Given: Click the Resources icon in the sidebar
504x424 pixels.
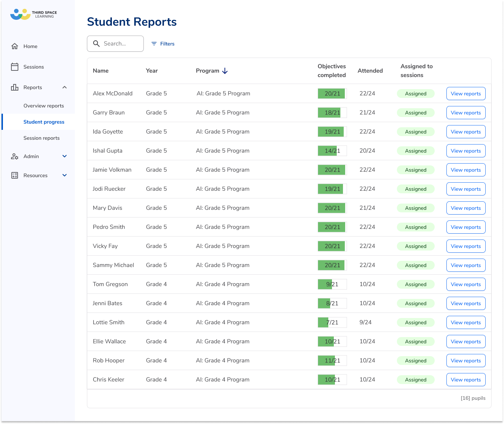Looking at the screenshot, I should [x=15, y=175].
